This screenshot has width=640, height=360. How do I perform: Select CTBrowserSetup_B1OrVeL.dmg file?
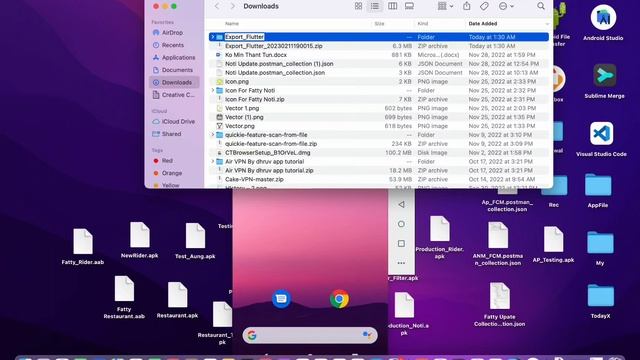[x=379, y=153]
